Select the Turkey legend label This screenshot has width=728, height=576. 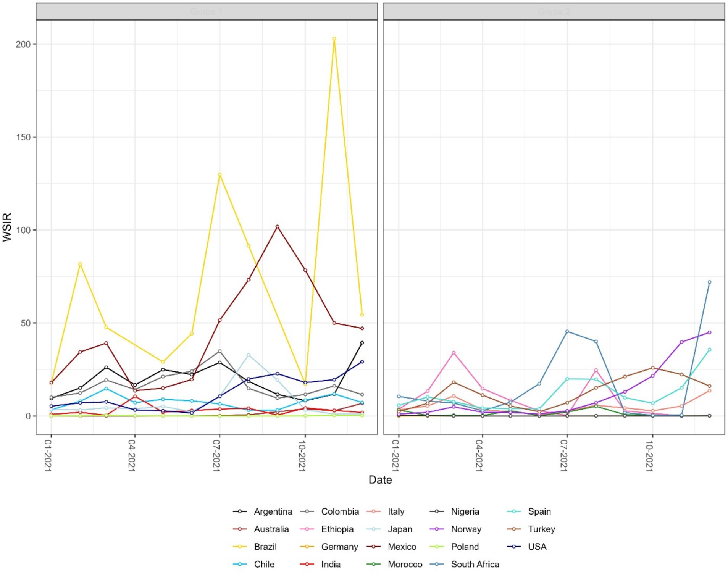541,529
